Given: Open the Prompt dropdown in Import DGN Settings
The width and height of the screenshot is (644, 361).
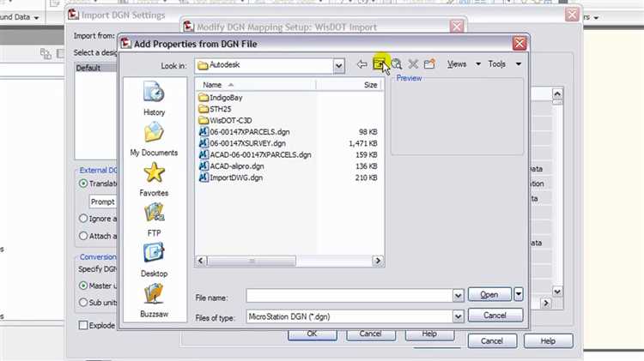Looking at the screenshot, I should tap(104, 202).
